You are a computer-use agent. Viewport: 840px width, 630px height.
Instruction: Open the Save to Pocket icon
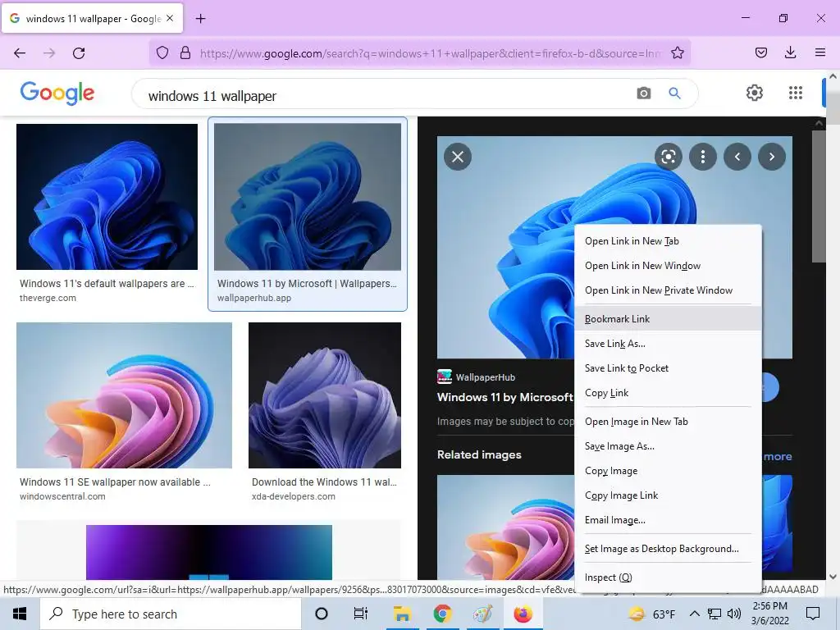click(761, 52)
